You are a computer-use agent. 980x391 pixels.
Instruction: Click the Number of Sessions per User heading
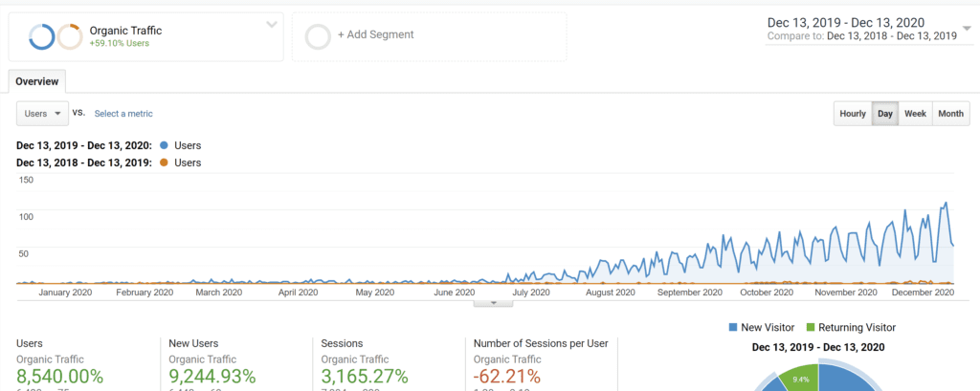[x=541, y=343]
